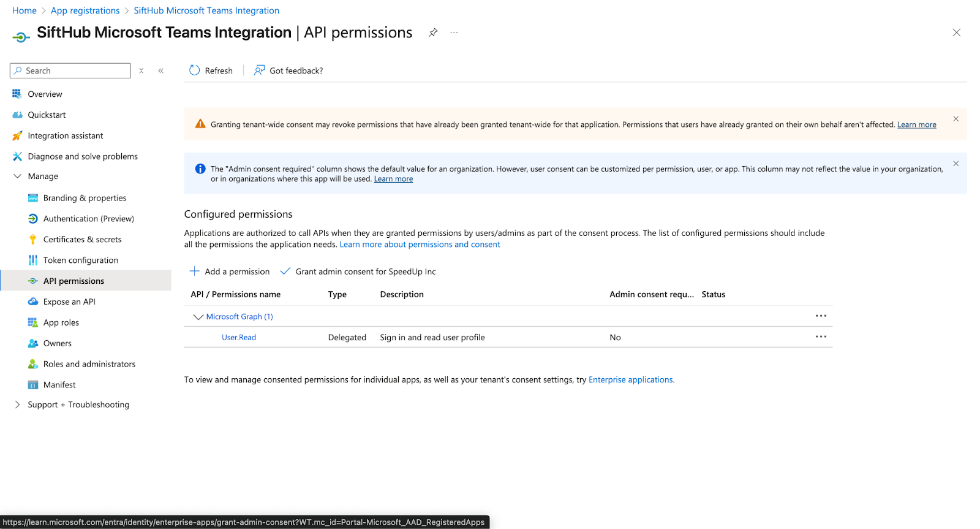Open more options for User.Read row
The height and width of the screenshot is (529, 980).
point(821,337)
